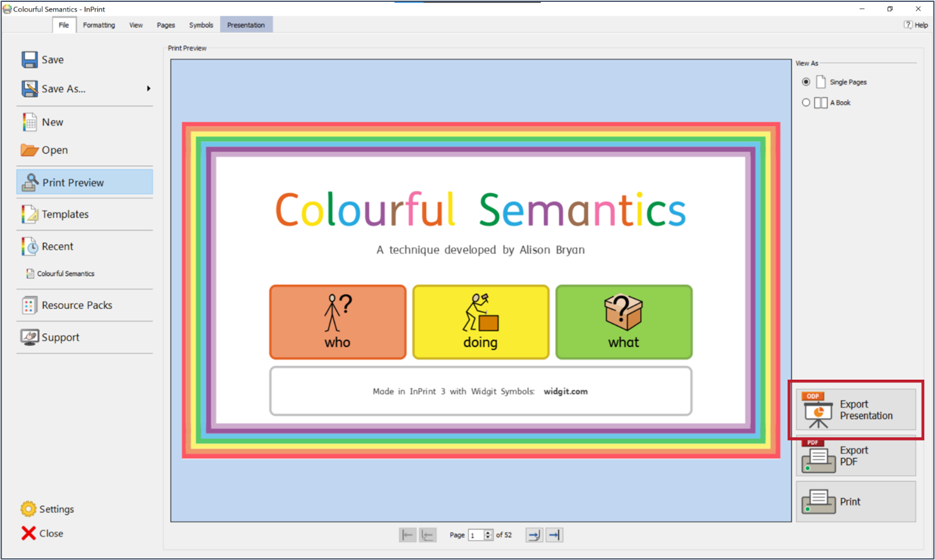This screenshot has height=560, width=935.
Task: Click the Settings label
Action: click(x=56, y=509)
